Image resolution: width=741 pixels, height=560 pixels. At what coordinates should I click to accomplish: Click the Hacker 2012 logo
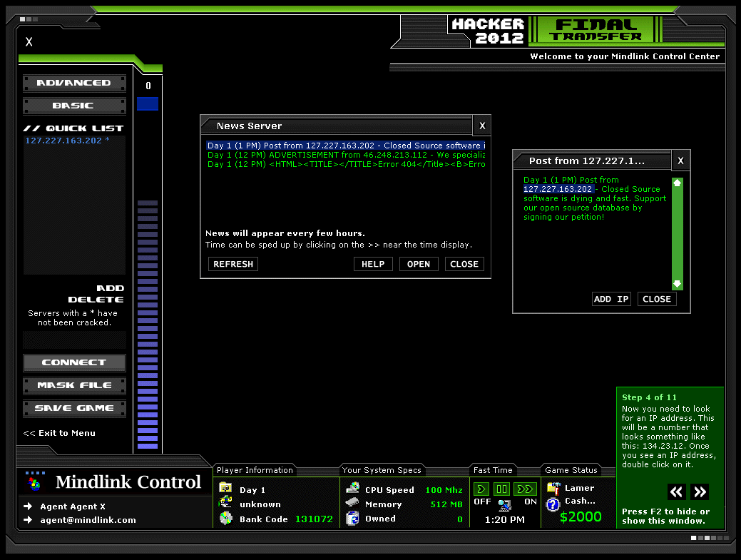tap(488, 31)
